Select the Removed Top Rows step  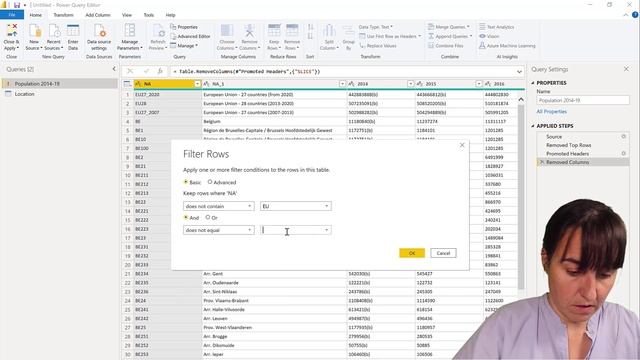click(x=568, y=145)
